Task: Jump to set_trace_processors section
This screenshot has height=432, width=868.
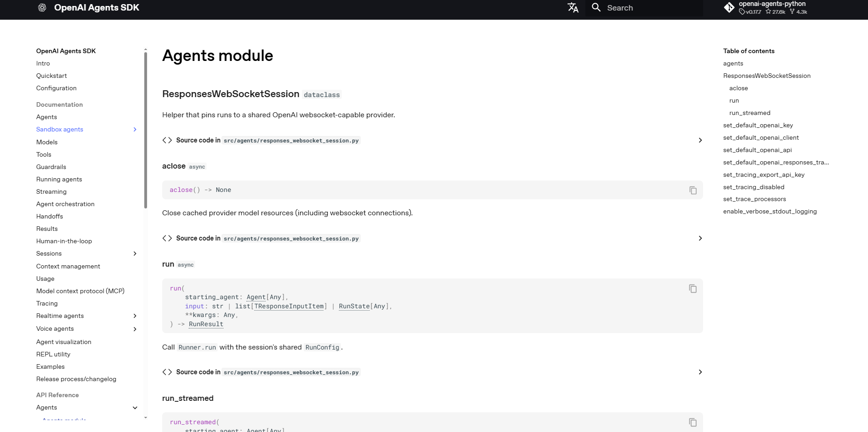Action: coord(754,199)
